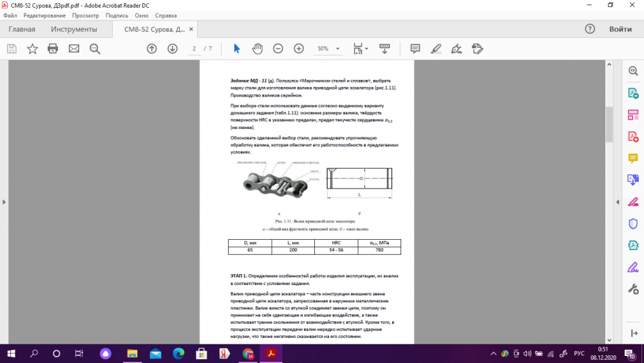This screenshot has height=363, width=644.
Task: Zoom in with plus button
Action: pyautogui.click(x=299, y=48)
